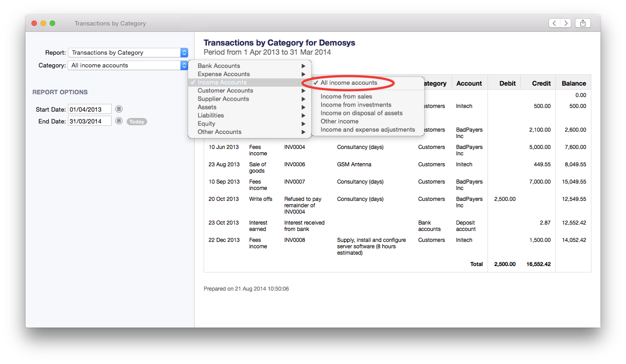Viewport: 626px width, 364px height.
Task: Expand Assets submenu
Action: pyautogui.click(x=250, y=107)
